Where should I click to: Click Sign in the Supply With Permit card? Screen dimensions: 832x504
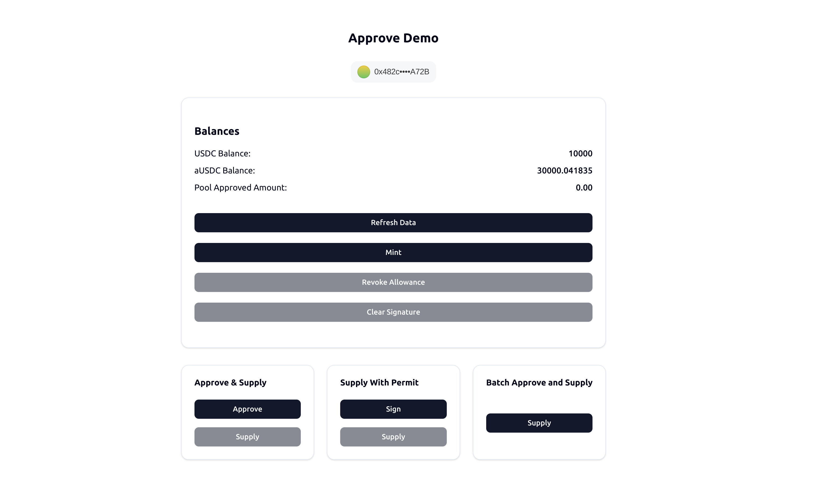tap(393, 409)
